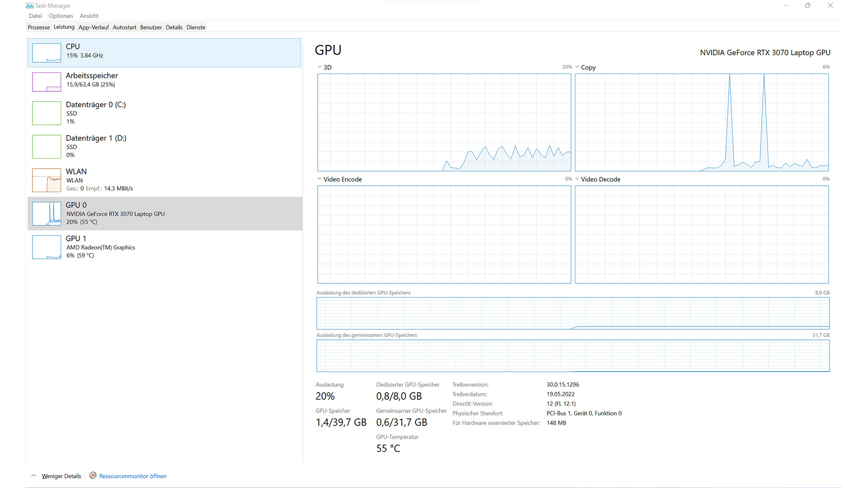Click the Task-Manager title bar icon
The height and width of the screenshot is (488, 868).
tap(30, 5)
